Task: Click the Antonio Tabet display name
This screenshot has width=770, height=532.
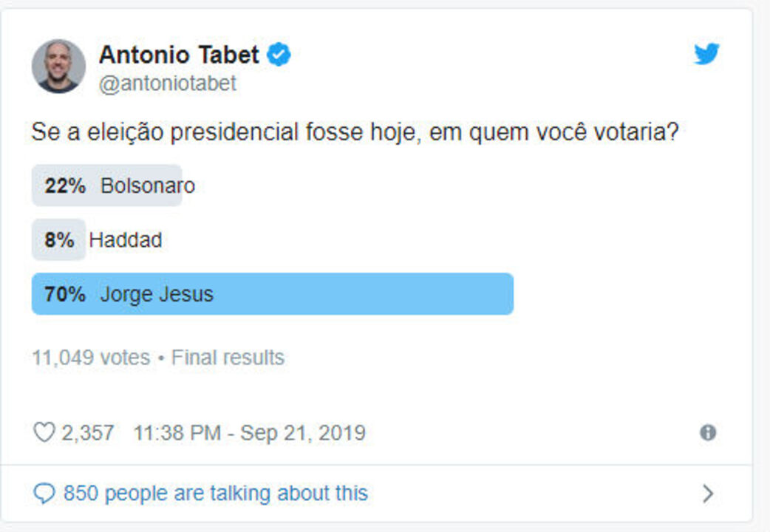Action: click(x=179, y=55)
